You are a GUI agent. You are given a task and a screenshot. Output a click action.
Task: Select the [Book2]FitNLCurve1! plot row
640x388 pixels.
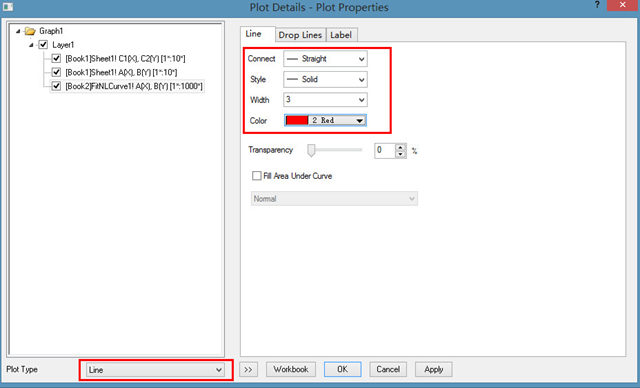click(134, 86)
